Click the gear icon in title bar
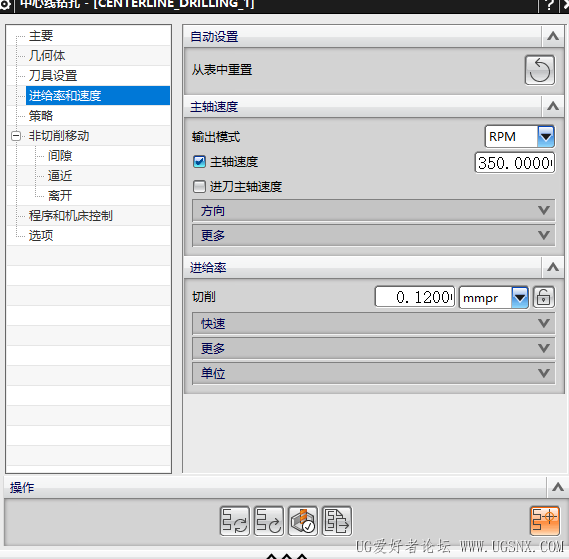 (x=5, y=5)
